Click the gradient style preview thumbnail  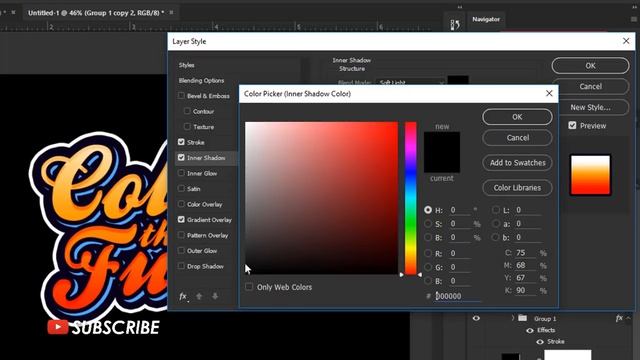590,175
